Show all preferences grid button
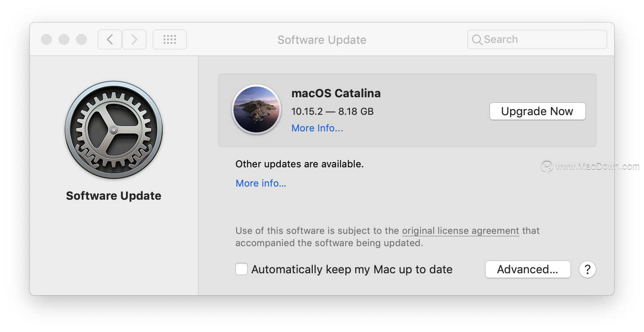The height and width of the screenshot is (332, 644). coord(170,39)
